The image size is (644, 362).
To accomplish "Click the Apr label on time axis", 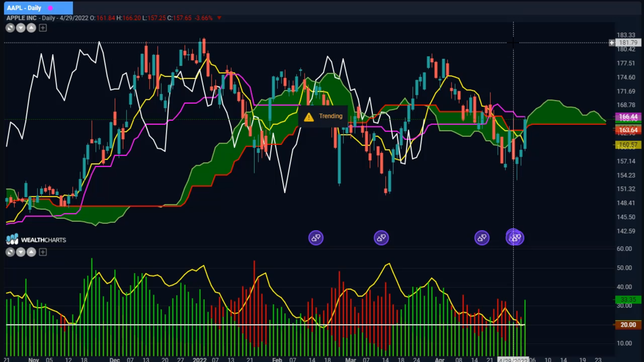I will (439, 360).
